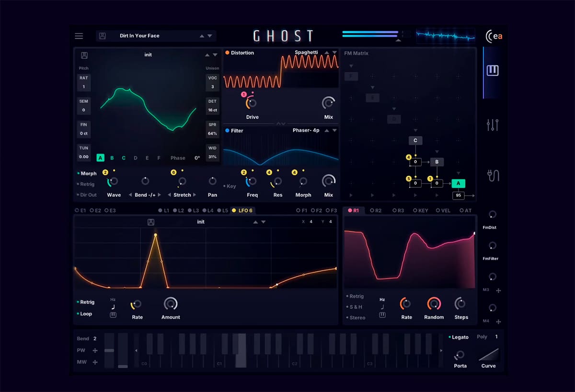Viewport: 575px width, 392px height.
Task: Toggle the filter Key tracking
Action: (230, 186)
